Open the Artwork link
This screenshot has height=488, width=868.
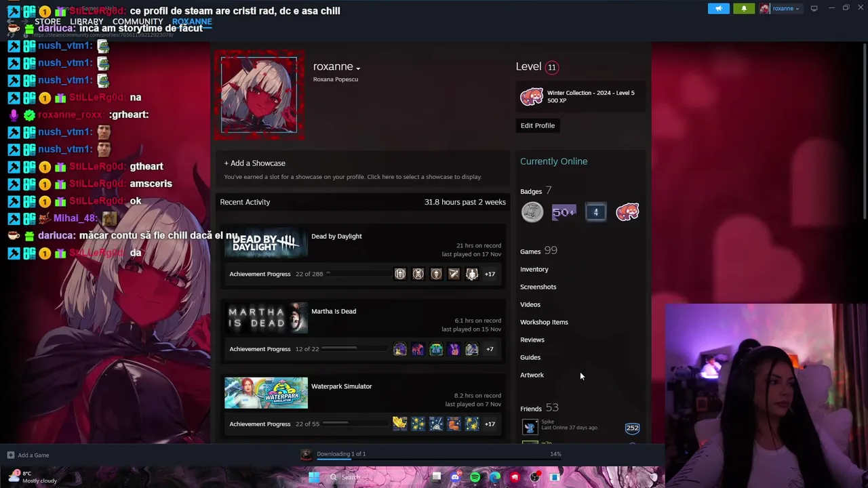[x=532, y=375]
